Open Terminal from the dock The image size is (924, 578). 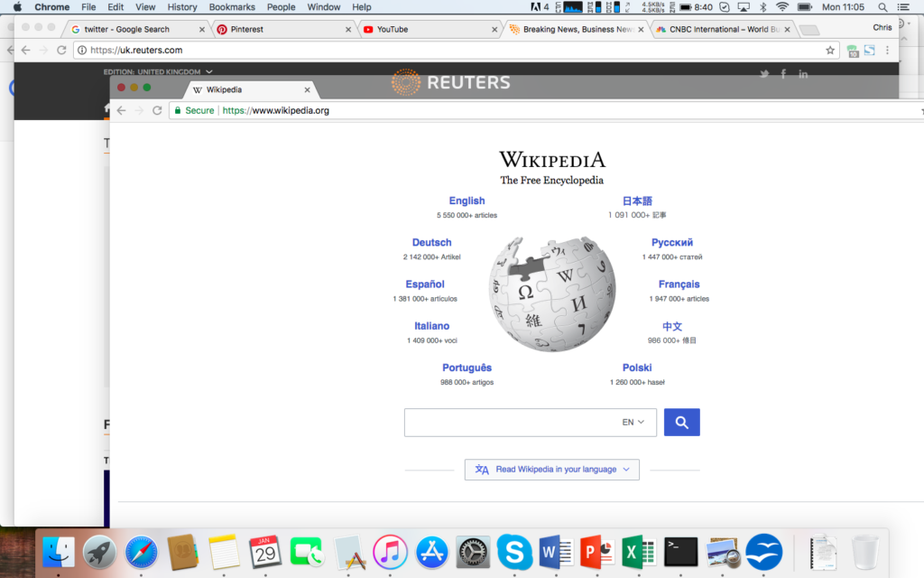[x=680, y=551]
